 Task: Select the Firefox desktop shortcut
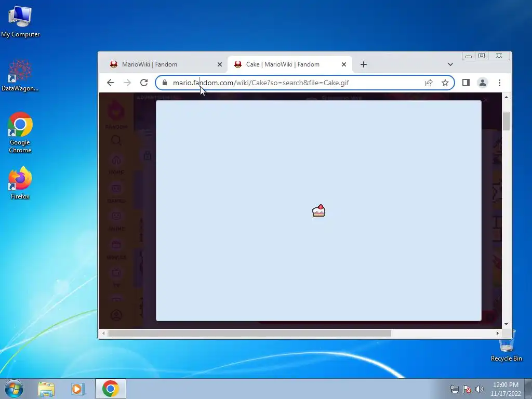20,182
